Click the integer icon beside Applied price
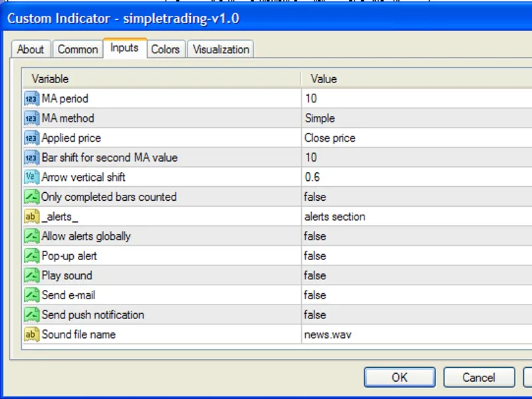The height and width of the screenshot is (399, 532). tap(31, 138)
